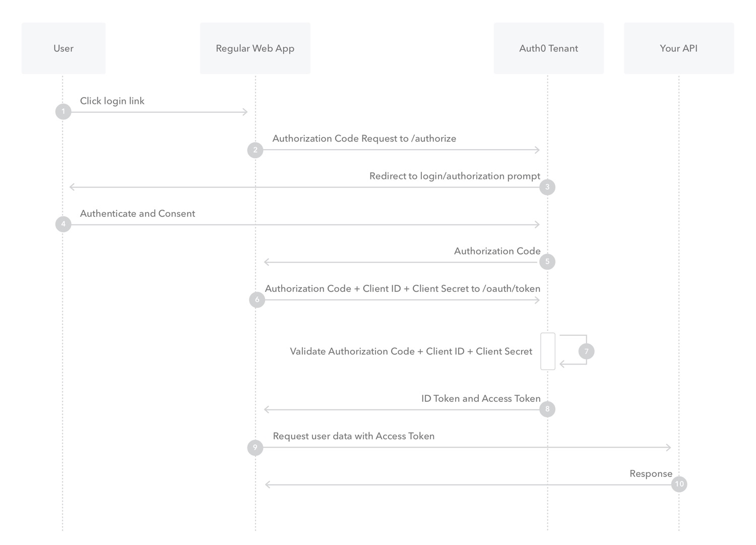Select the step 9 circle marker

coord(255,447)
